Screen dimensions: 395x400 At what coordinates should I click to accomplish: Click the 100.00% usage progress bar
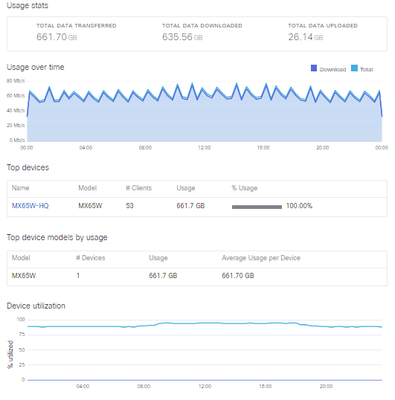click(x=257, y=207)
